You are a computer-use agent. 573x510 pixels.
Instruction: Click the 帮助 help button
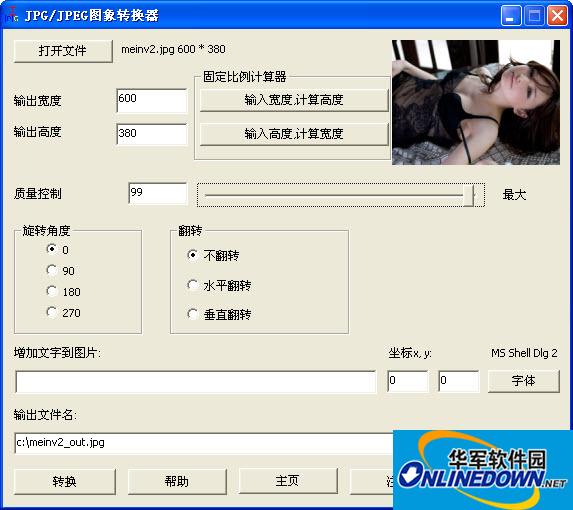(x=177, y=482)
